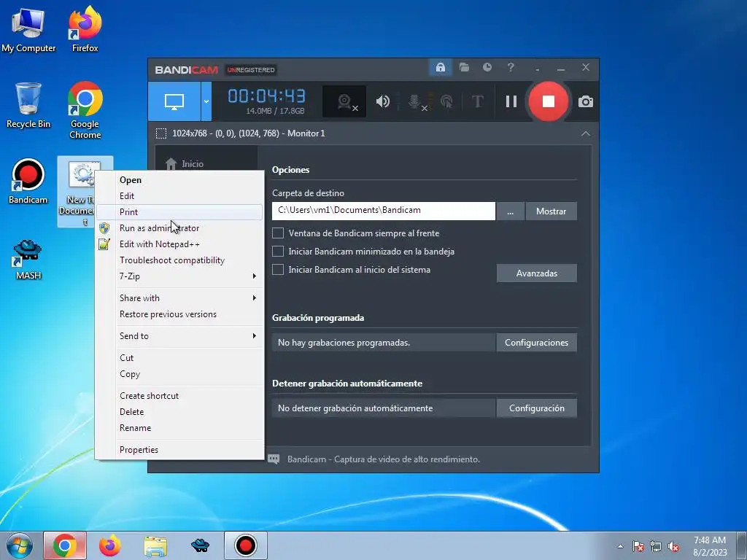Enable Iniciar Bandicam minimizado en la bandeja
The height and width of the screenshot is (560, 747).
point(278,252)
